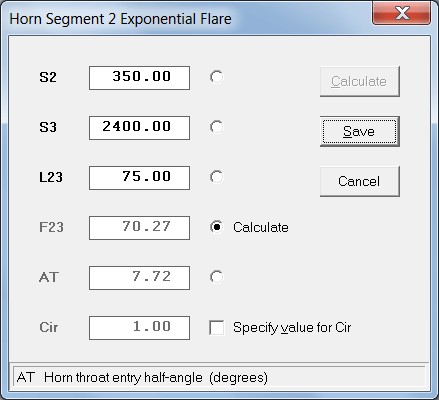Image resolution: width=439 pixels, height=400 pixels.
Task: Click the F23 field showing 70.27
Action: pos(139,228)
